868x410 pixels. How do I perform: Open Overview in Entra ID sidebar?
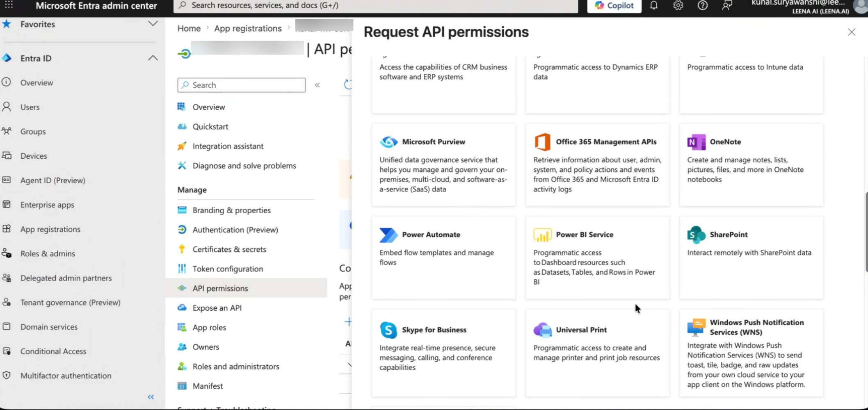tap(37, 82)
